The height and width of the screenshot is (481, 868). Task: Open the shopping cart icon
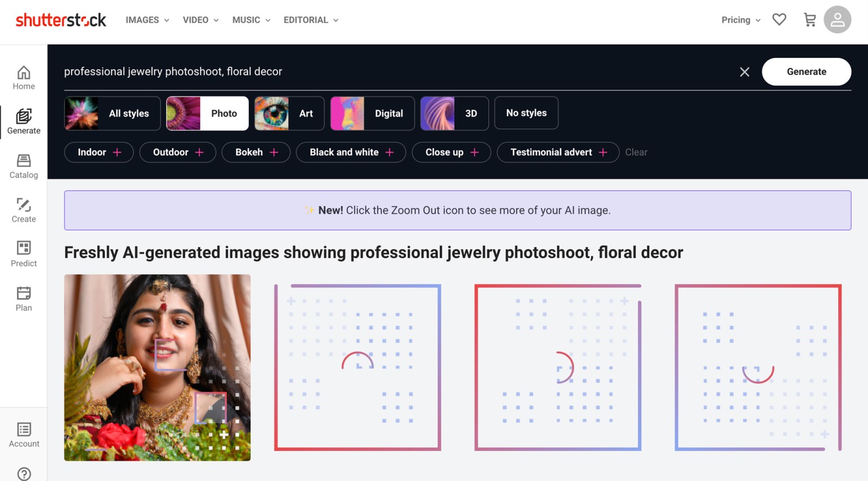tap(809, 20)
